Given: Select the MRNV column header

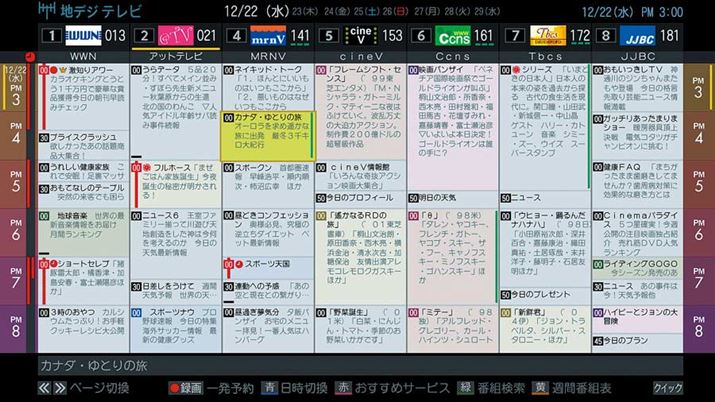Looking at the screenshot, I should 268,57.
